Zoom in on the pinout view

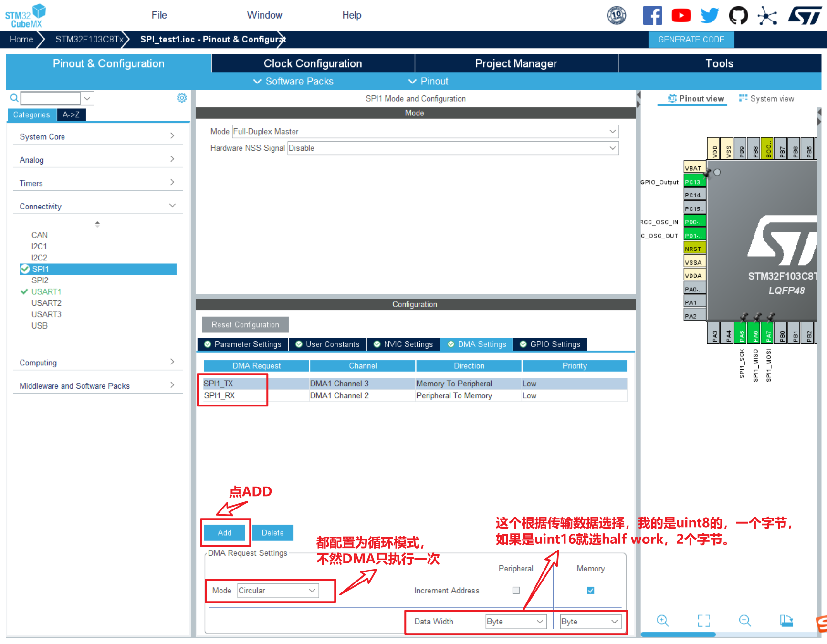[x=662, y=621]
